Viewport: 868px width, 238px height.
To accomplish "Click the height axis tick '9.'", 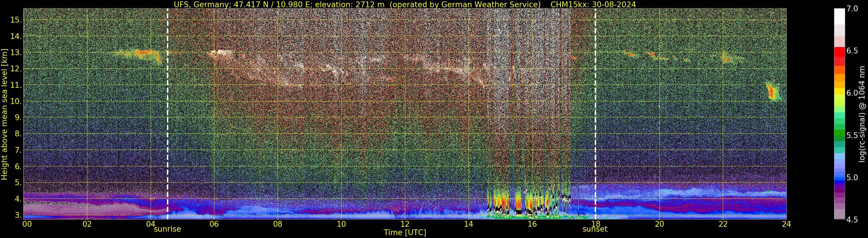I will [18, 118].
